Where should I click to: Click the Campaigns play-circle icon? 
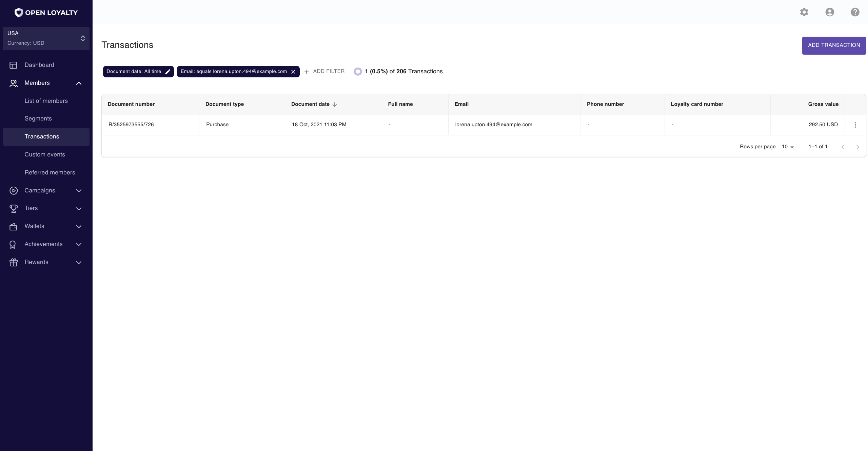point(13,191)
